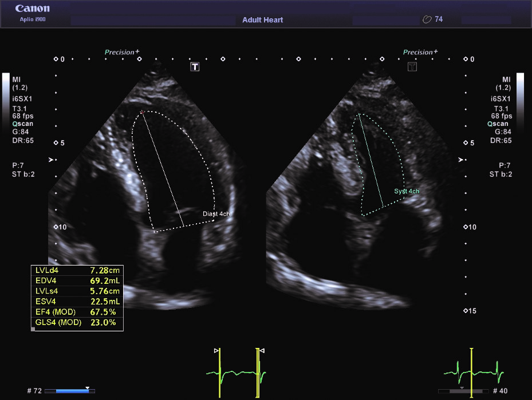Click the dimmed T marker on right panel

(x=412, y=67)
